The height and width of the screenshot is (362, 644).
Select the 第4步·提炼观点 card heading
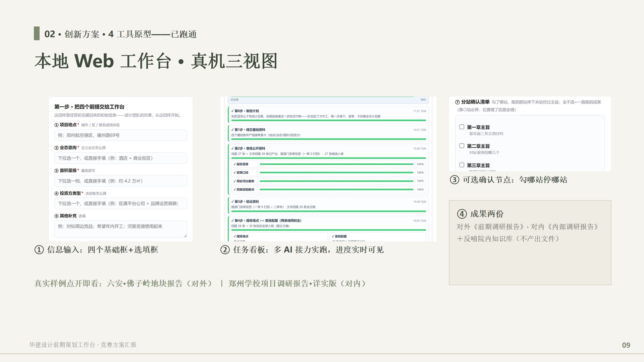pos(266,221)
